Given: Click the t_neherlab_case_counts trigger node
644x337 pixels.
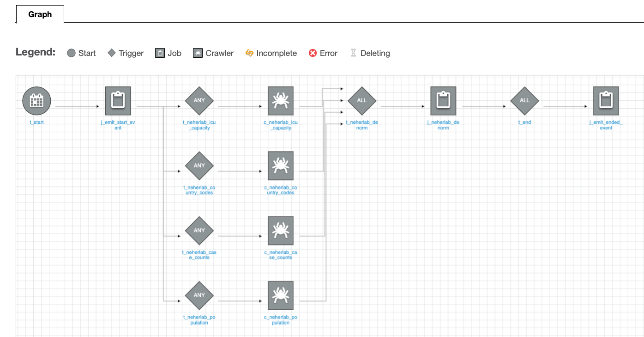Looking at the screenshot, I should [199, 230].
